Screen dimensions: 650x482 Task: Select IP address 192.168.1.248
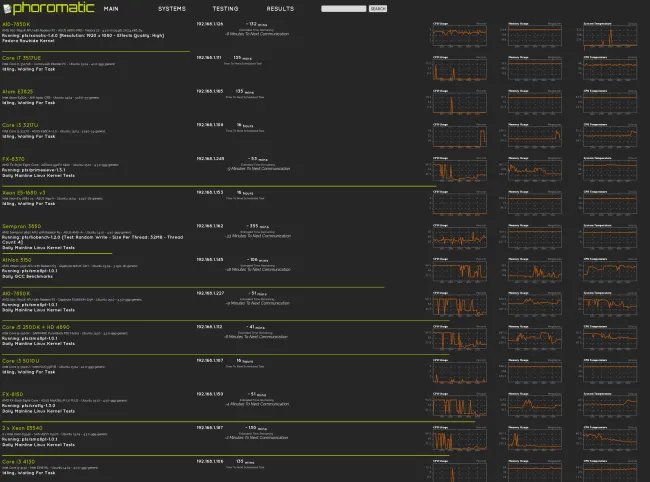tap(210, 158)
